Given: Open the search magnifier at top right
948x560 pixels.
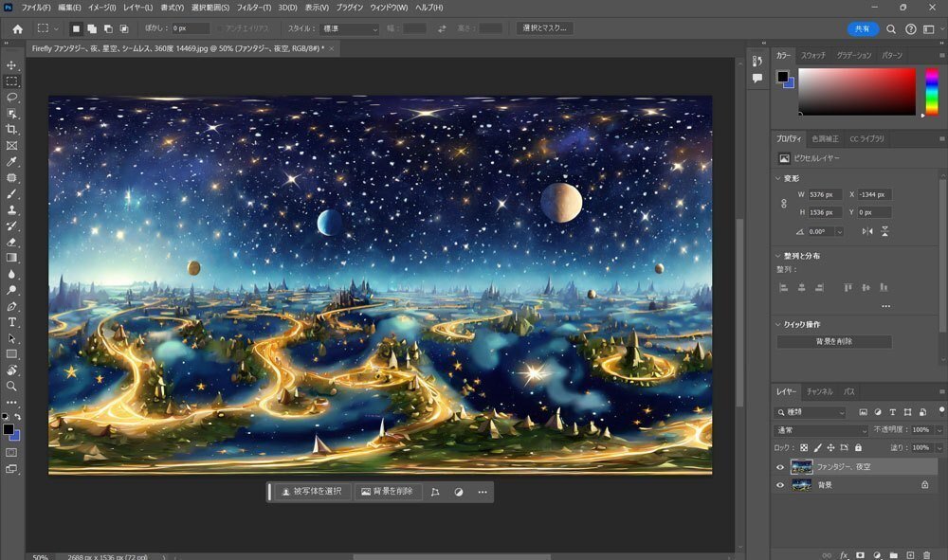Looking at the screenshot, I should tap(891, 29).
